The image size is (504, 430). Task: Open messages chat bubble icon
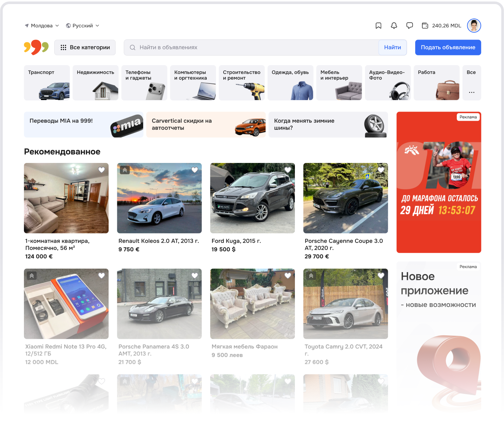(409, 26)
